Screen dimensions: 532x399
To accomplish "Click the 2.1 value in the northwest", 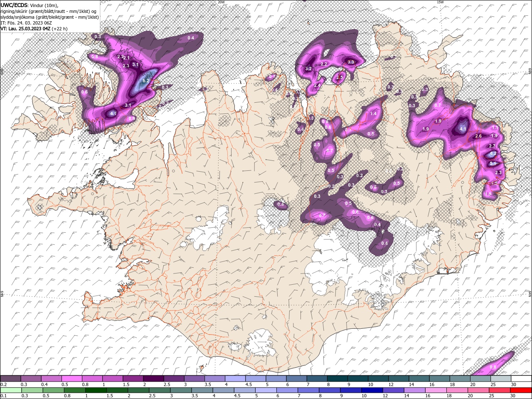I will 127,58.
